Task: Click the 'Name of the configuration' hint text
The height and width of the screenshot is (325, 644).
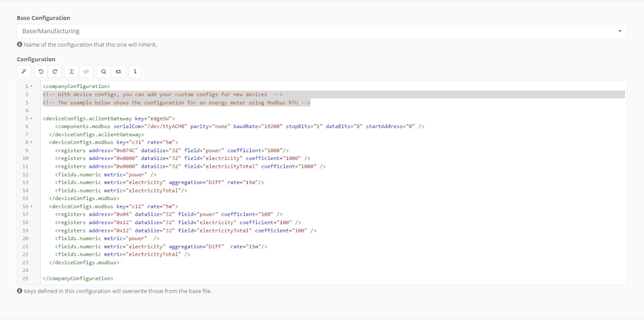Action: [90, 45]
